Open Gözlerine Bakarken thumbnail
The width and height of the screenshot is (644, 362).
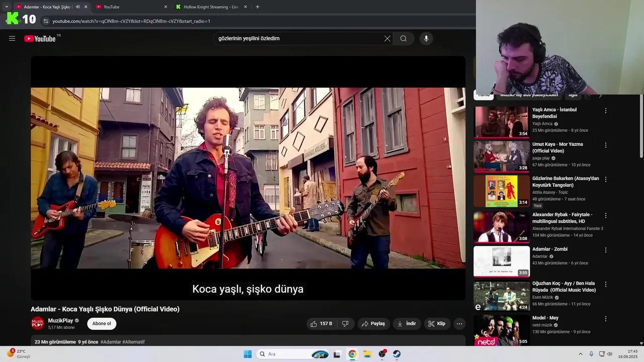pyautogui.click(x=502, y=191)
